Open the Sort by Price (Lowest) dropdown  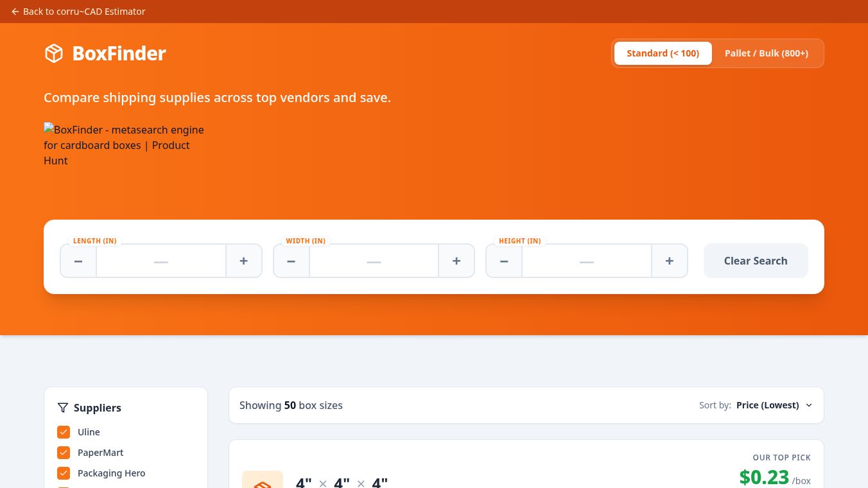coord(774,405)
